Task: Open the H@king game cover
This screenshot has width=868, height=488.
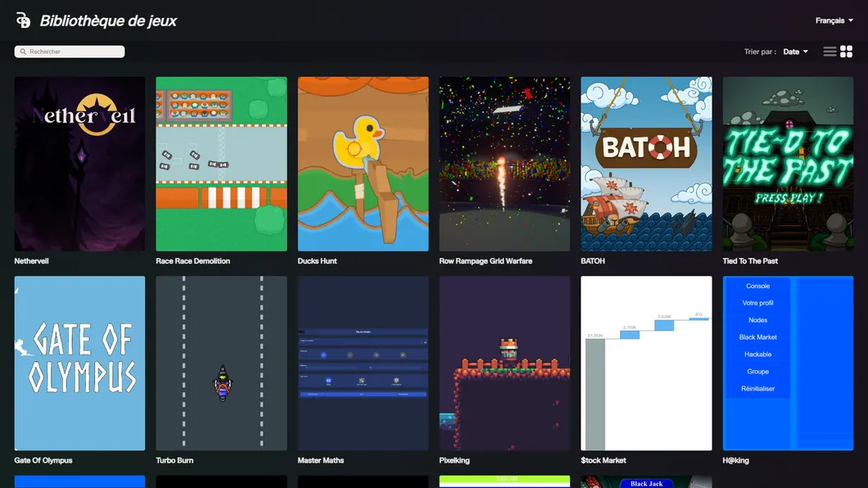Action: tap(789, 363)
